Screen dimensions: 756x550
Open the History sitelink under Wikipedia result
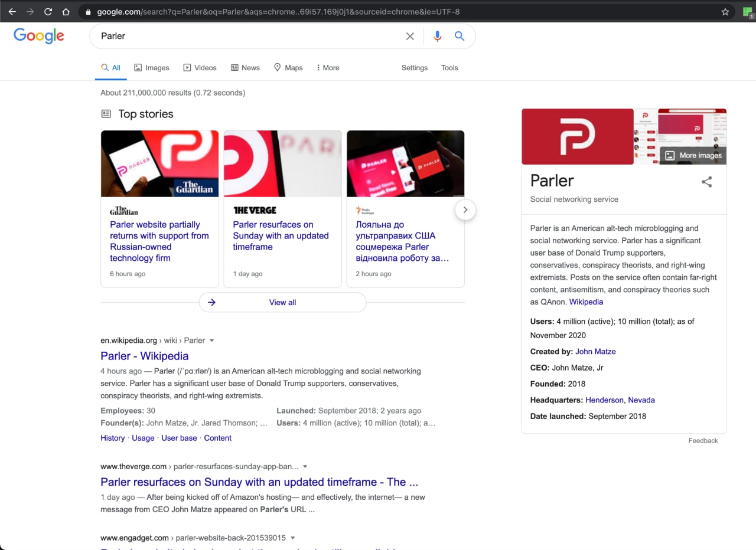point(112,438)
